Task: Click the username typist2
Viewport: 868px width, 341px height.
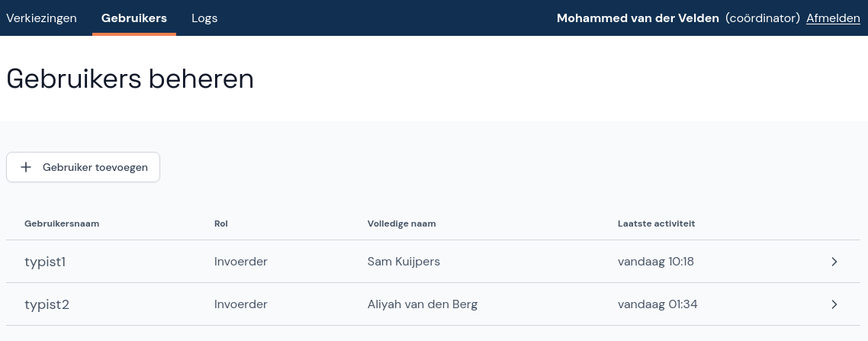Action: point(47,304)
